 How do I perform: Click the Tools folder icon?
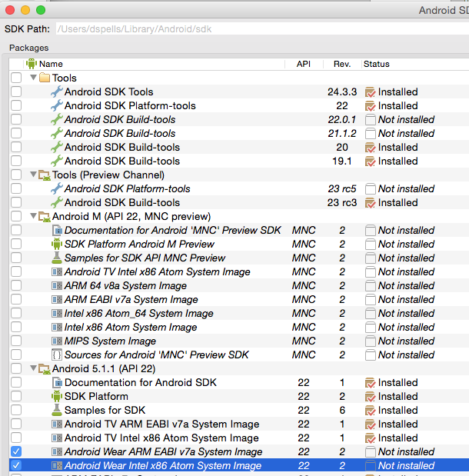click(45, 78)
